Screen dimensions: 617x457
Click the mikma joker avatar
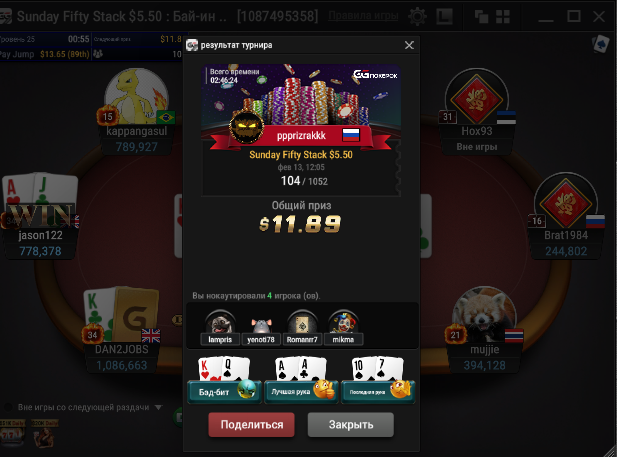pos(343,323)
